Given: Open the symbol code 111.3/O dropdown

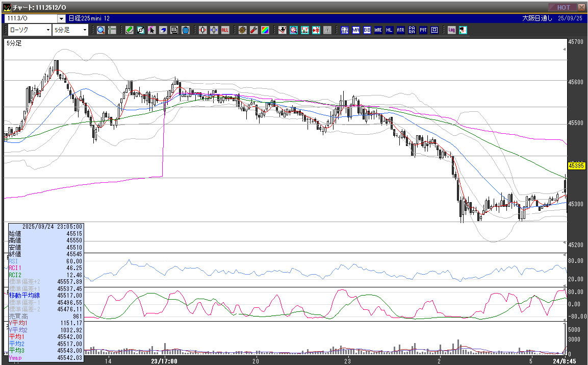Looking at the screenshot, I should coord(61,18).
